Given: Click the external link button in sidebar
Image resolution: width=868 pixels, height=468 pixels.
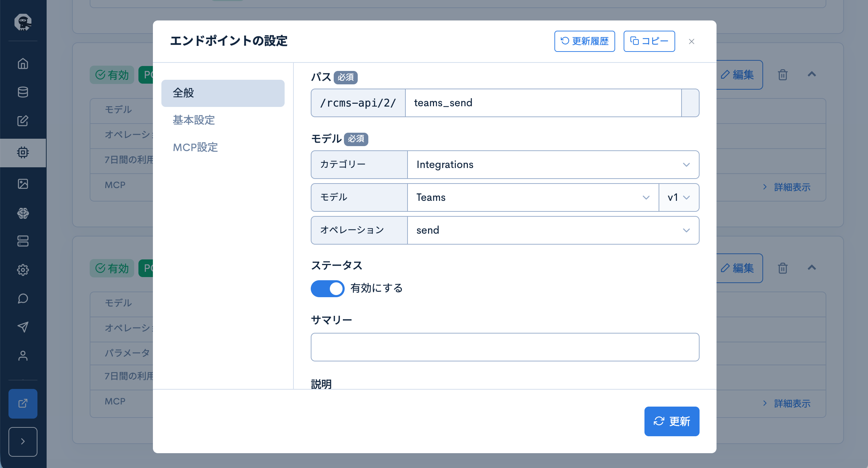Looking at the screenshot, I should (x=23, y=403).
